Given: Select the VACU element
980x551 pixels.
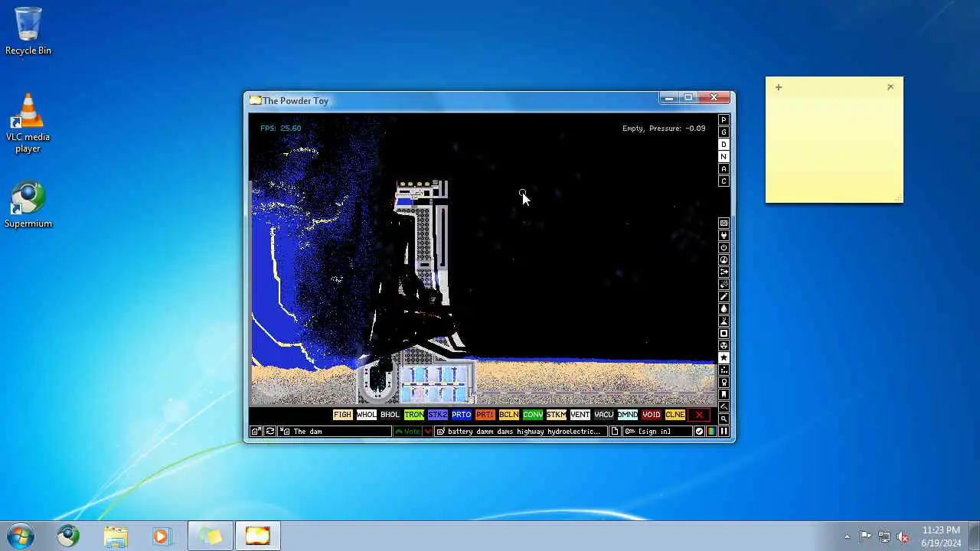Looking at the screenshot, I should point(603,415).
